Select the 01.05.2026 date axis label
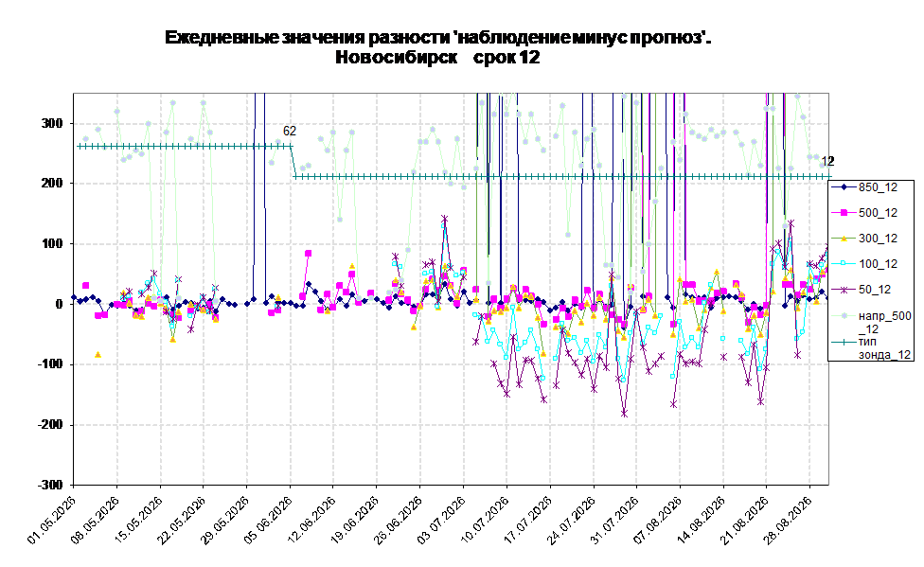This screenshot has width=924, height=567. tap(52, 520)
